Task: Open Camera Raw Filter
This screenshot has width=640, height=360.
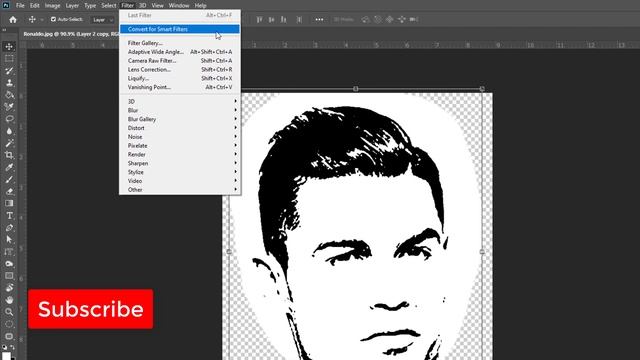Action: 180,60
